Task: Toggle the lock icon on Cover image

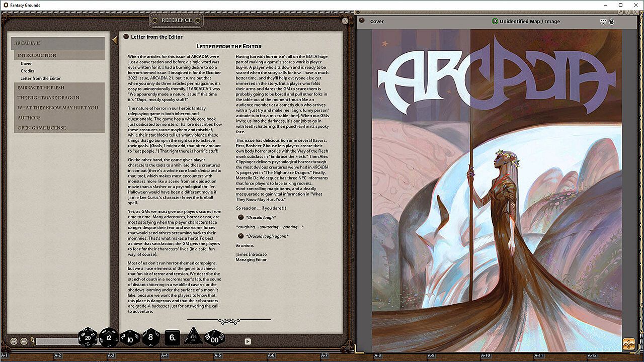Action: click(612, 22)
